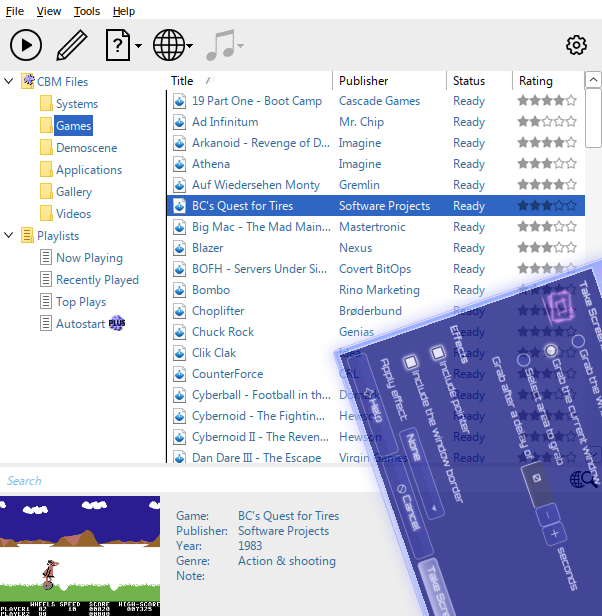Sort by the Publisher column header
The width and height of the screenshot is (602, 616).
point(389,81)
